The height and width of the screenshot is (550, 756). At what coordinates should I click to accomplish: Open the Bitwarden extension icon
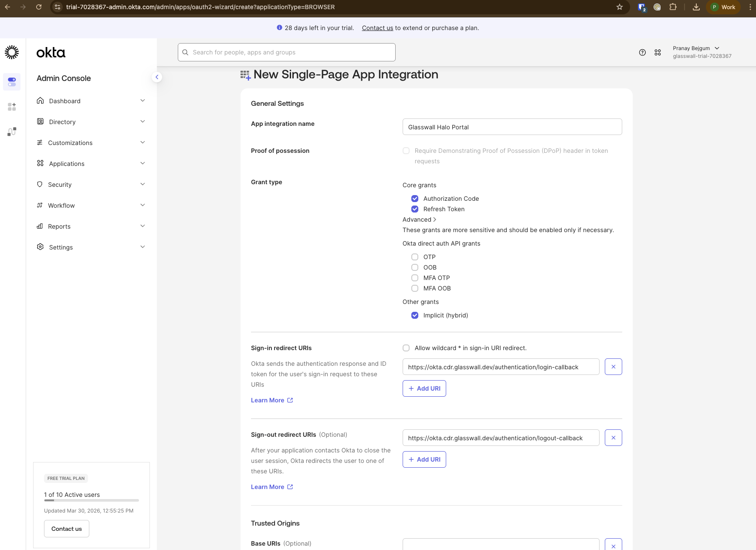pos(642,7)
